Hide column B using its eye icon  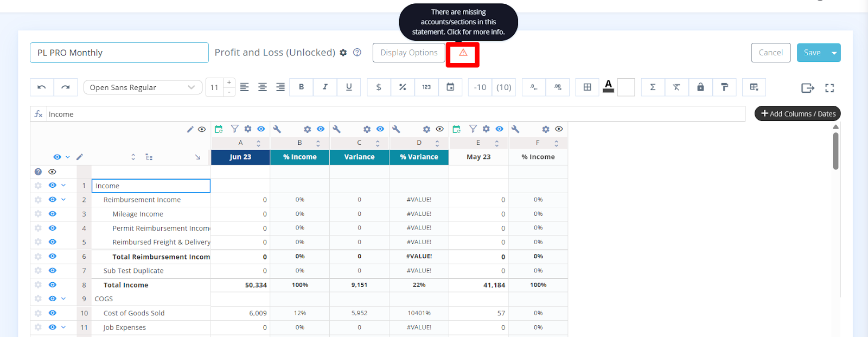[x=321, y=129]
